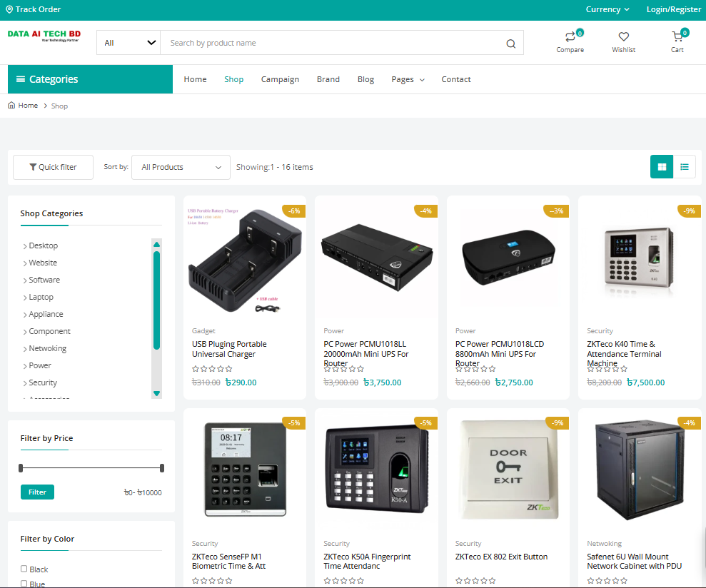Open the Contact menu item
706x588 pixels.
pos(456,79)
